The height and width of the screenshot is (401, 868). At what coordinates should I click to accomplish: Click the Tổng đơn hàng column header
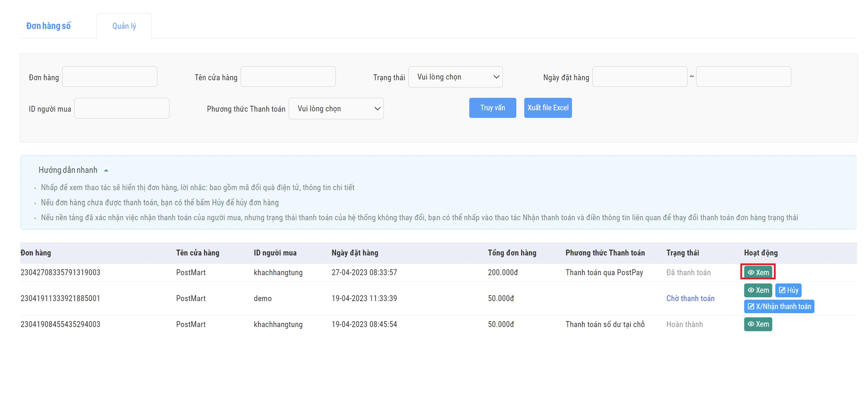pyautogui.click(x=512, y=253)
